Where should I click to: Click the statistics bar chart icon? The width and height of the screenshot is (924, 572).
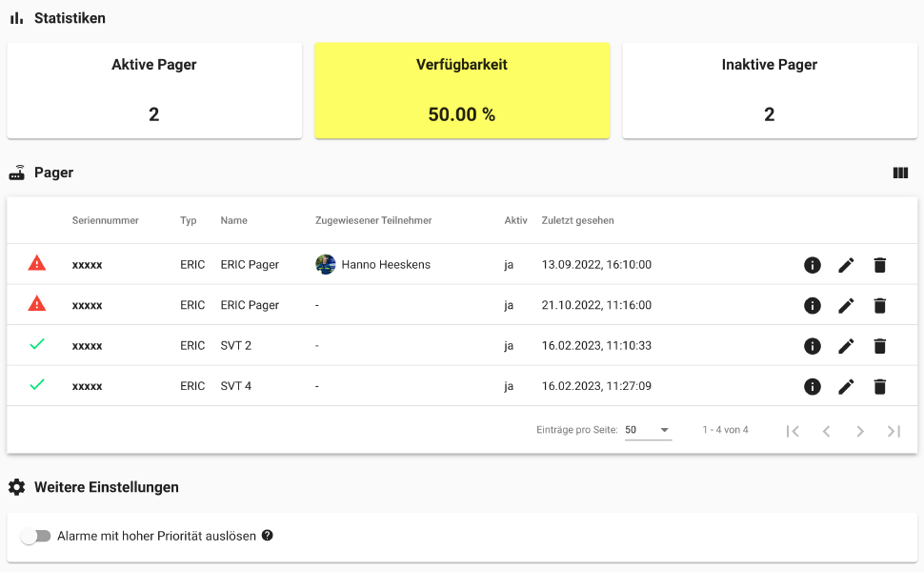tap(16, 17)
